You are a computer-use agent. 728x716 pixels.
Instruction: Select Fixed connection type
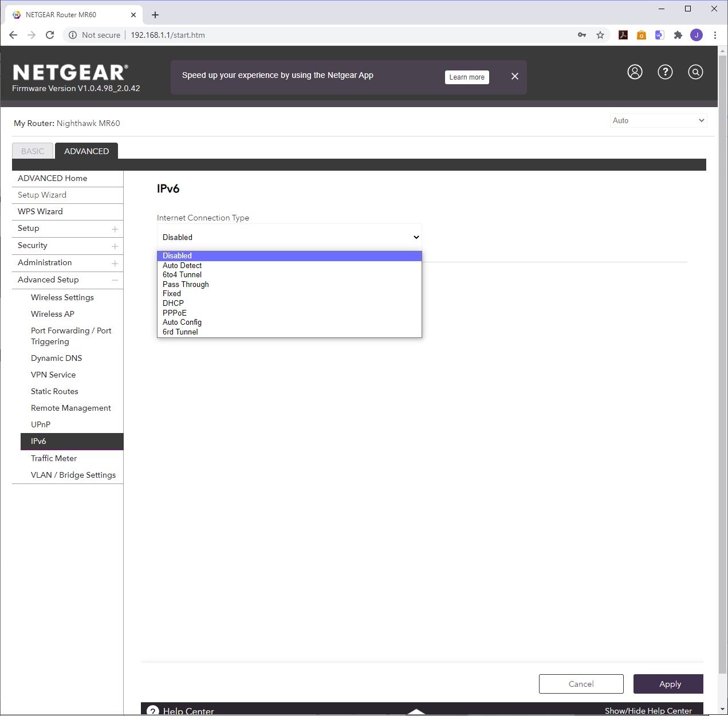[289, 294]
